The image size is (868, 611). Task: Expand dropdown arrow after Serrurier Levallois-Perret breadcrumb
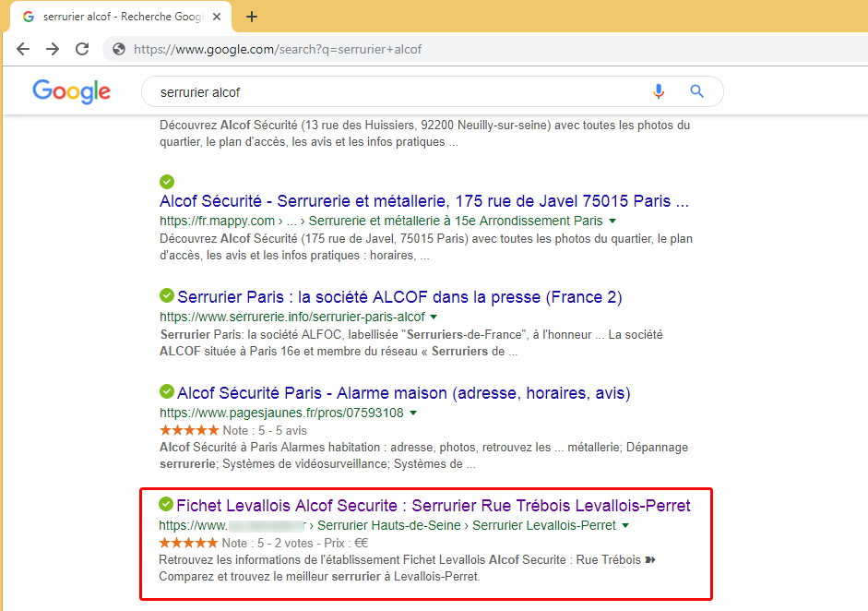[x=625, y=526]
